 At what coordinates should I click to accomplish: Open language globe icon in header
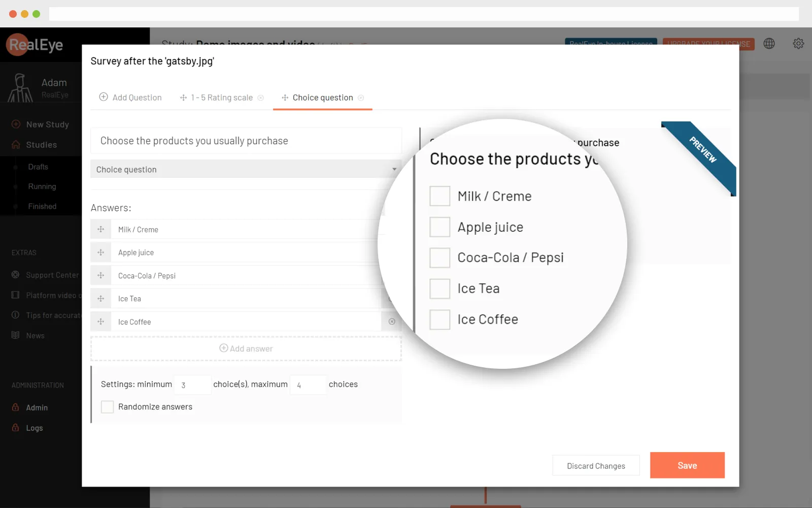pyautogui.click(x=769, y=44)
